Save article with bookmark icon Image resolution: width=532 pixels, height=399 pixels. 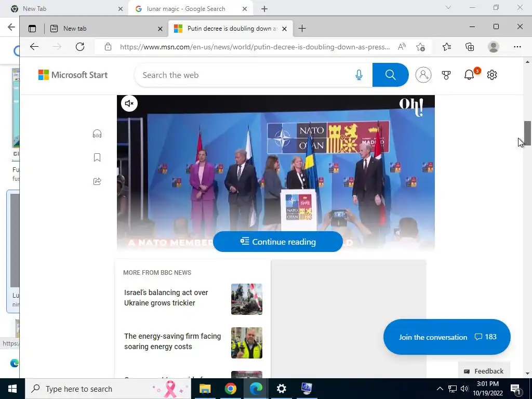tap(97, 157)
